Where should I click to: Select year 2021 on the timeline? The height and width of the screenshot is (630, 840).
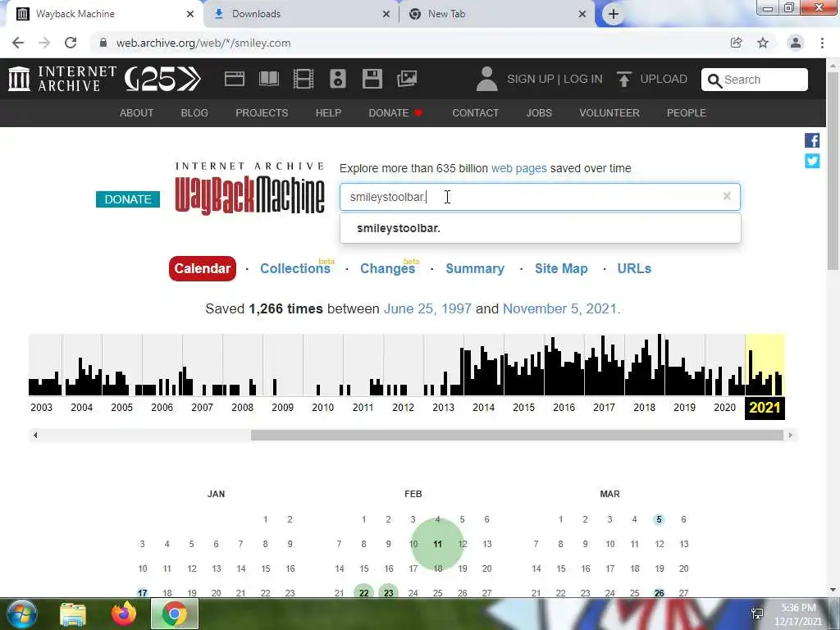tap(765, 408)
